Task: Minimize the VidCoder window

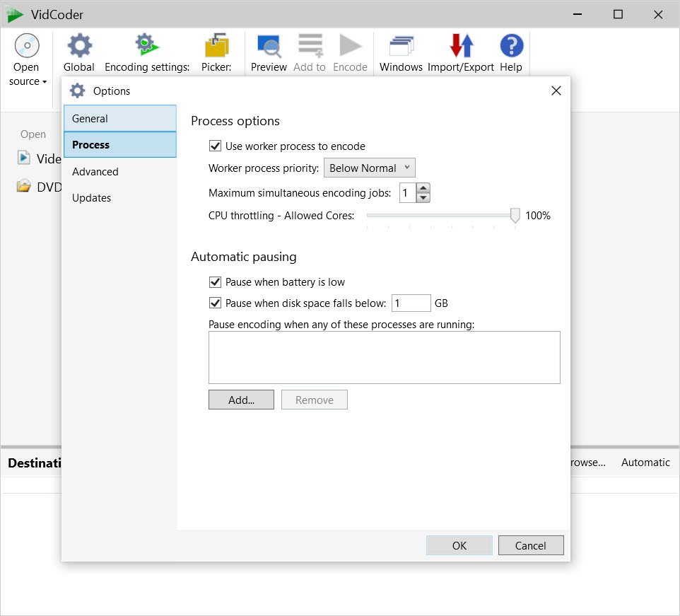Action: click(x=578, y=14)
